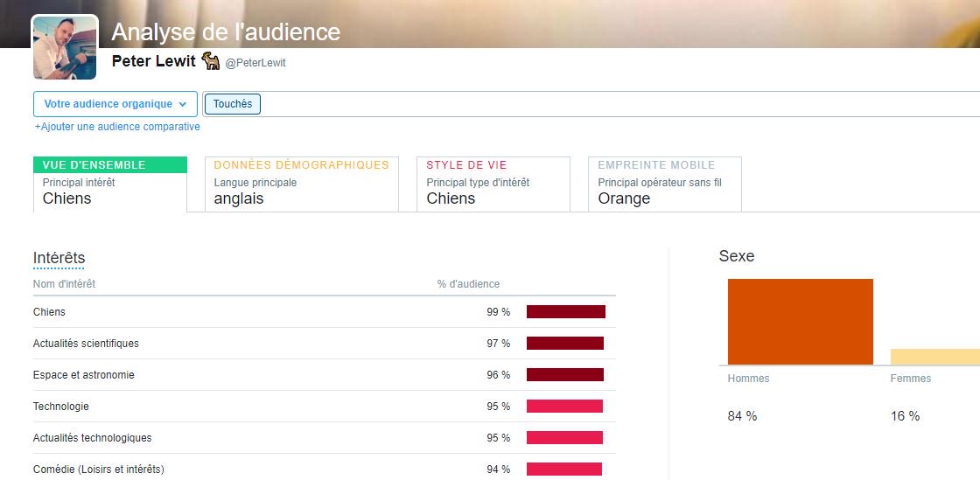
Task: Click the Sexe chart heading
Action: [x=736, y=256]
